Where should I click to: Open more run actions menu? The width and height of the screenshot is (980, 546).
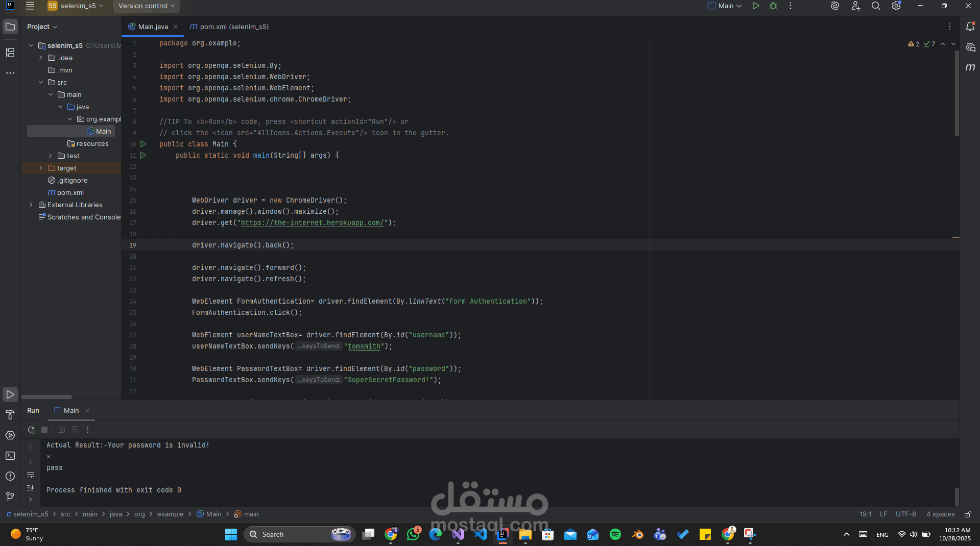click(791, 6)
